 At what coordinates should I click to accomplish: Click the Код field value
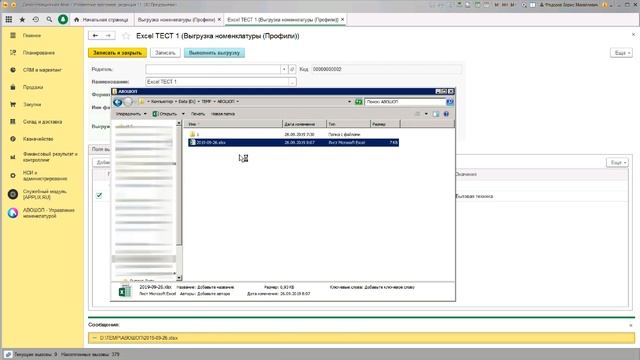click(387, 69)
